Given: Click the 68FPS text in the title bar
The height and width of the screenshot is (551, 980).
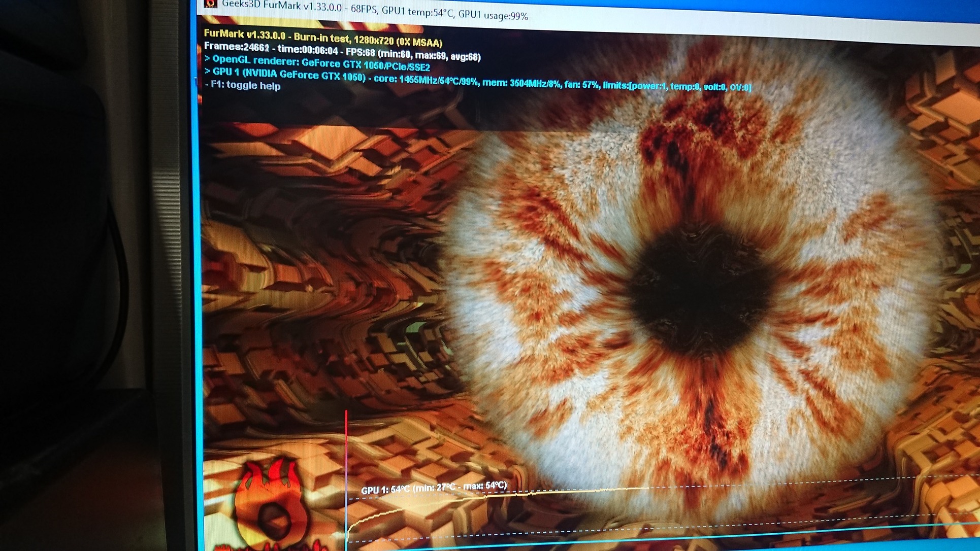Looking at the screenshot, I should [364, 10].
